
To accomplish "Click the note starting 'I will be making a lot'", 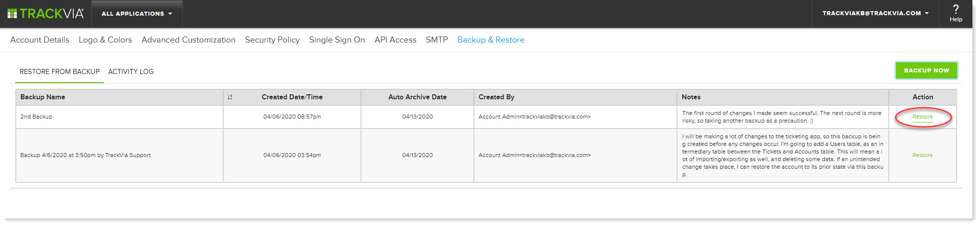I will point(782,156).
